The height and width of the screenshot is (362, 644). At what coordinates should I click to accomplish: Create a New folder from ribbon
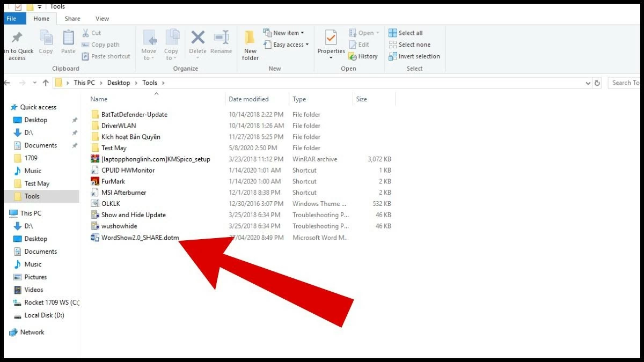pos(250,45)
